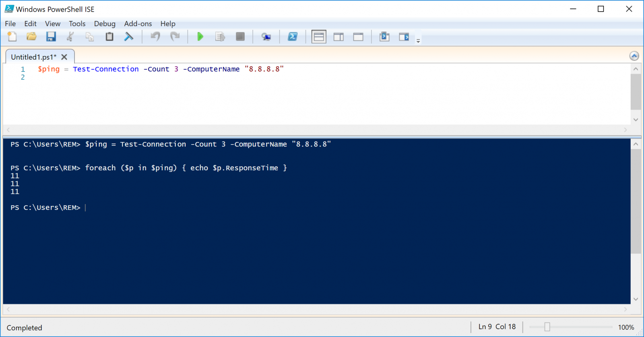
Task: Open the Add-ons menu
Action: click(x=138, y=24)
